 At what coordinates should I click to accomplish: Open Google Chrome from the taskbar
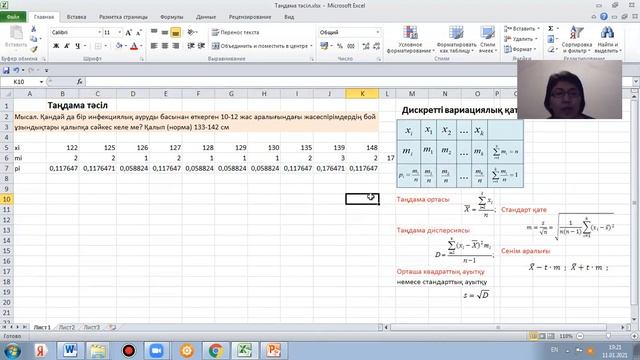coord(215,350)
